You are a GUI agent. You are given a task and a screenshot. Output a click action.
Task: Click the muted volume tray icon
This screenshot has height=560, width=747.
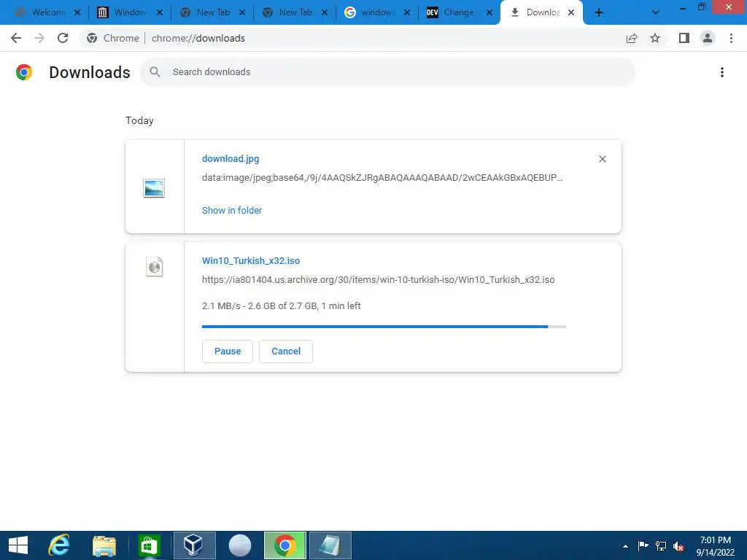pyautogui.click(x=678, y=547)
